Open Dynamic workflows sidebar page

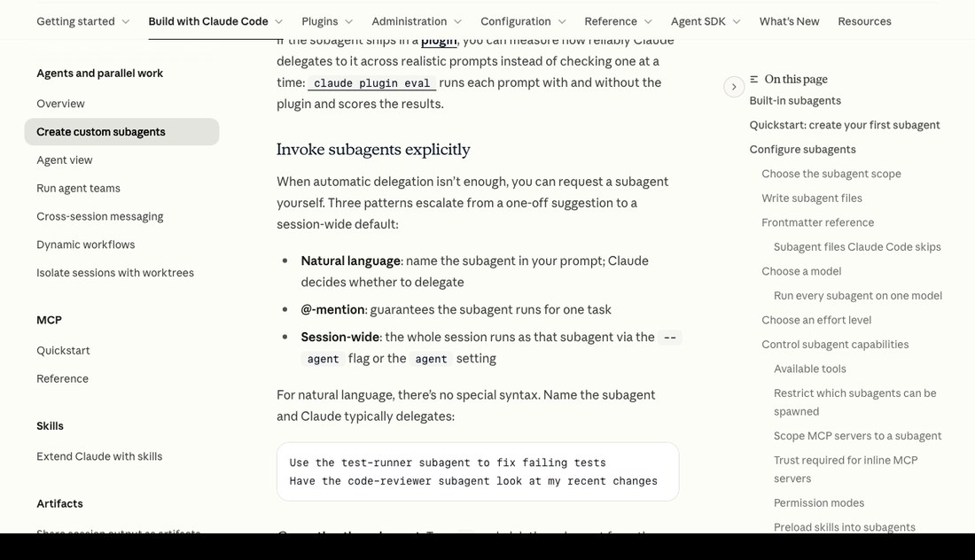coord(85,245)
